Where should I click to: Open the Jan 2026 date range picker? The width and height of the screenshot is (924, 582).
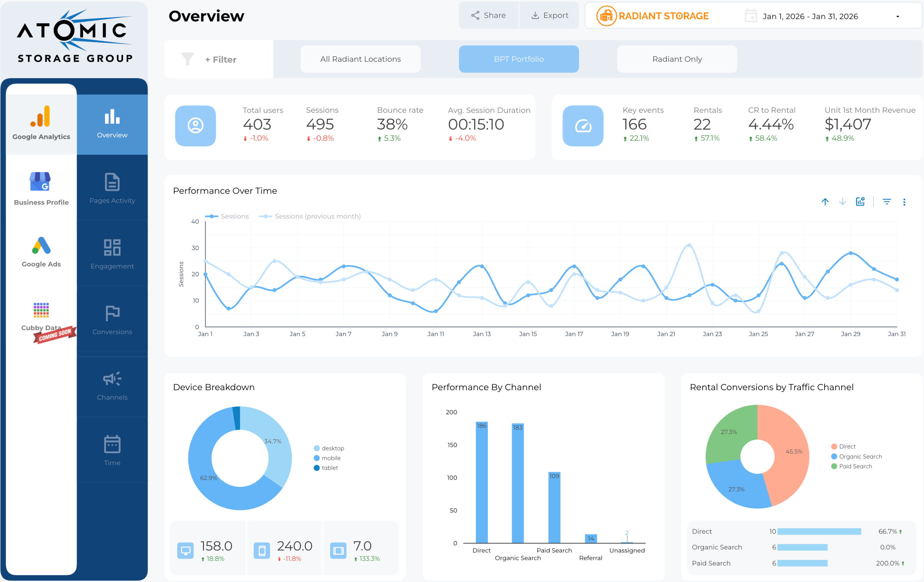[x=810, y=16]
